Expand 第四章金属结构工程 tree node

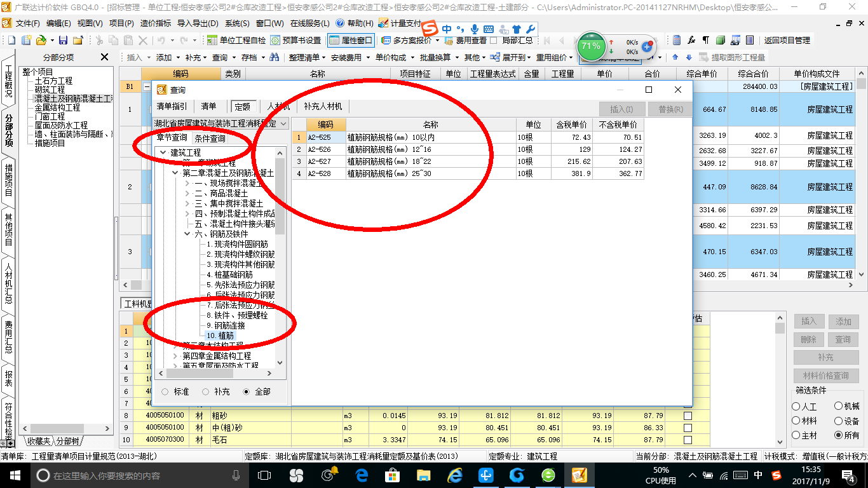tap(175, 356)
